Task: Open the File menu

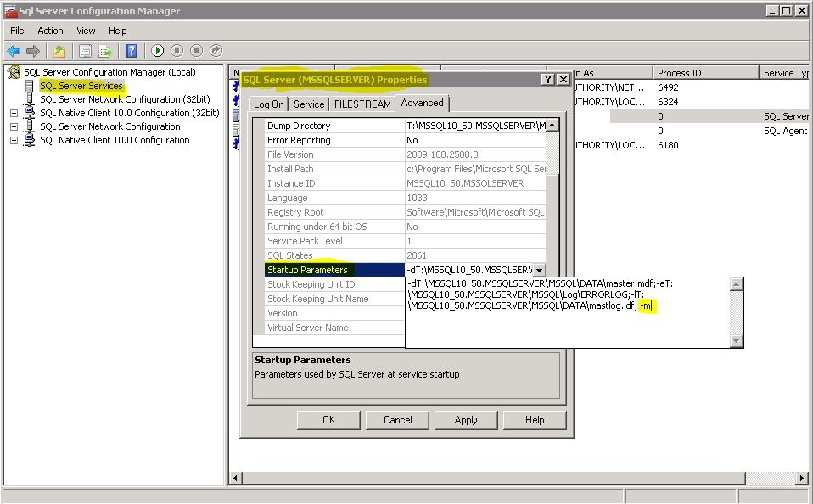Action: point(17,31)
